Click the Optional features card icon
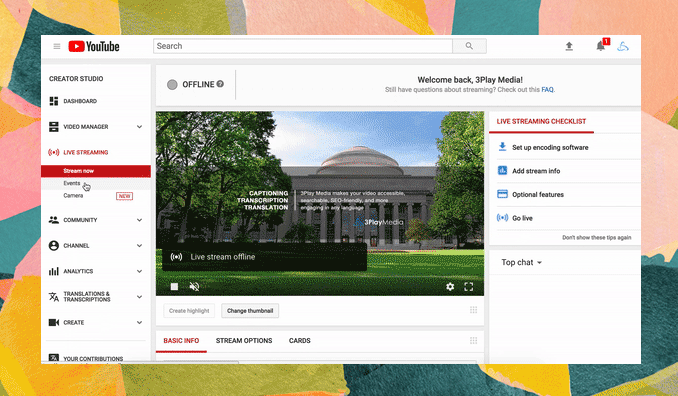Screen dimensions: 678x396 502,194
